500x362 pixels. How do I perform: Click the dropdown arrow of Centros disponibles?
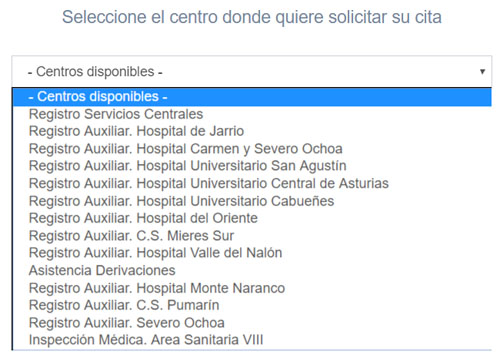482,71
